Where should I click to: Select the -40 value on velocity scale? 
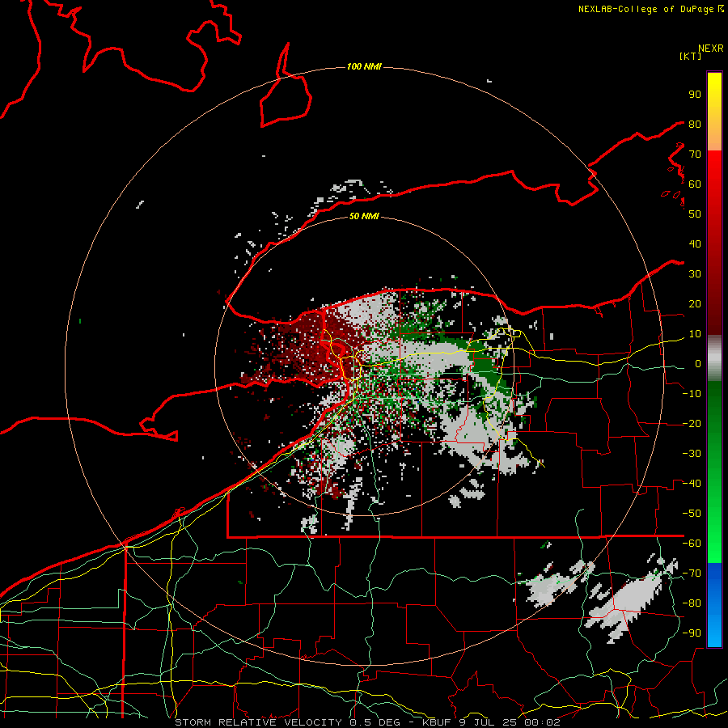point(692,484)
